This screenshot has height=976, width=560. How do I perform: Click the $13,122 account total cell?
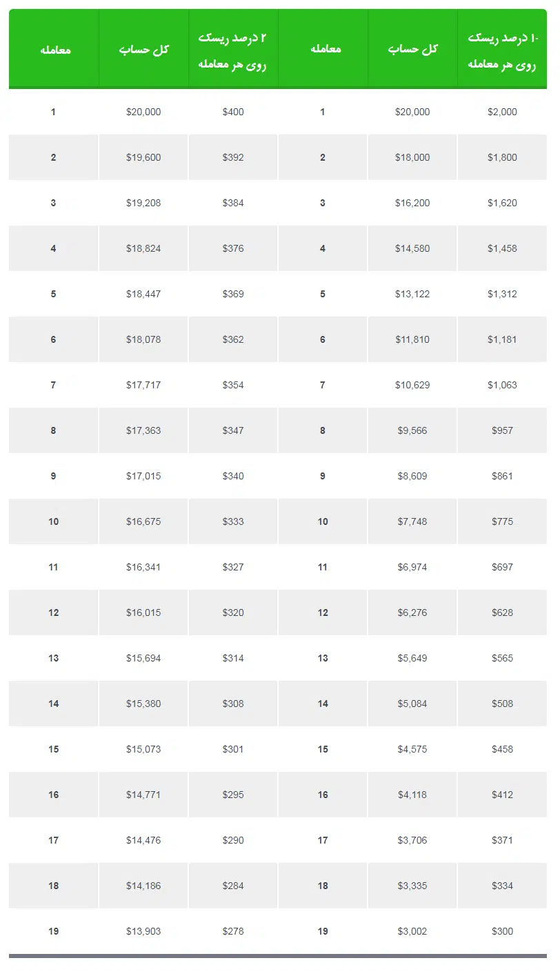pyautogui.click(x=412, y=294)
